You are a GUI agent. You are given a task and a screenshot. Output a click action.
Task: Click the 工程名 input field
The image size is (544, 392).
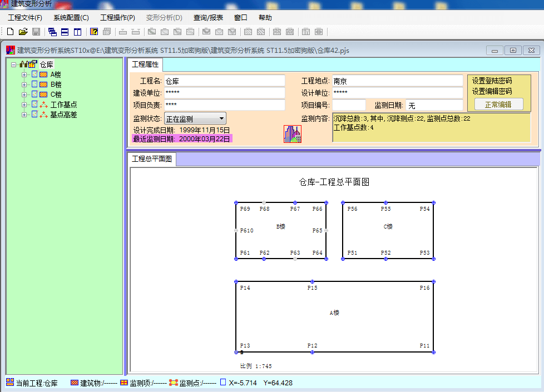tap(224, 81)
